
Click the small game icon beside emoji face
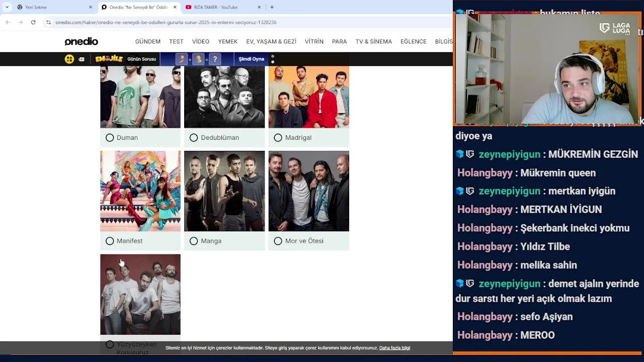[82, 59]
